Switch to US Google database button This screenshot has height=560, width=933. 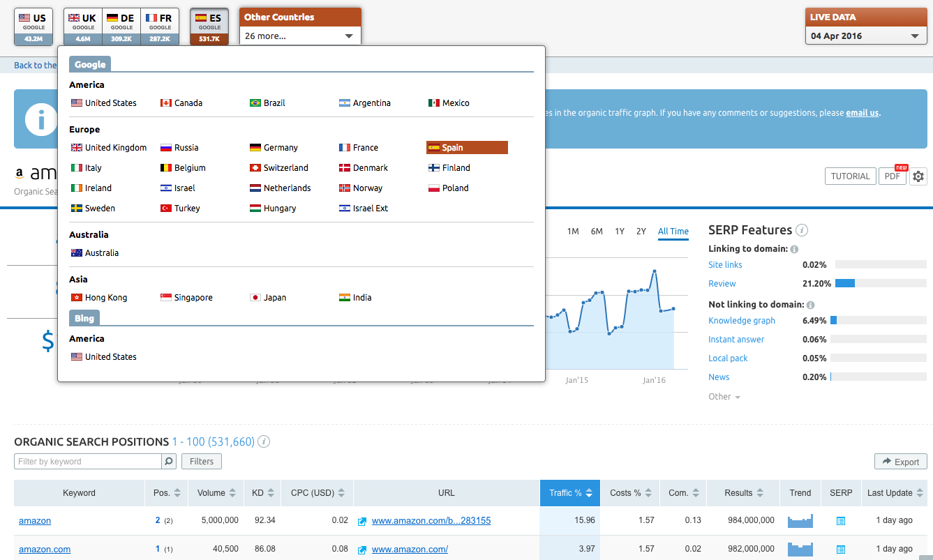pos(33,27)
